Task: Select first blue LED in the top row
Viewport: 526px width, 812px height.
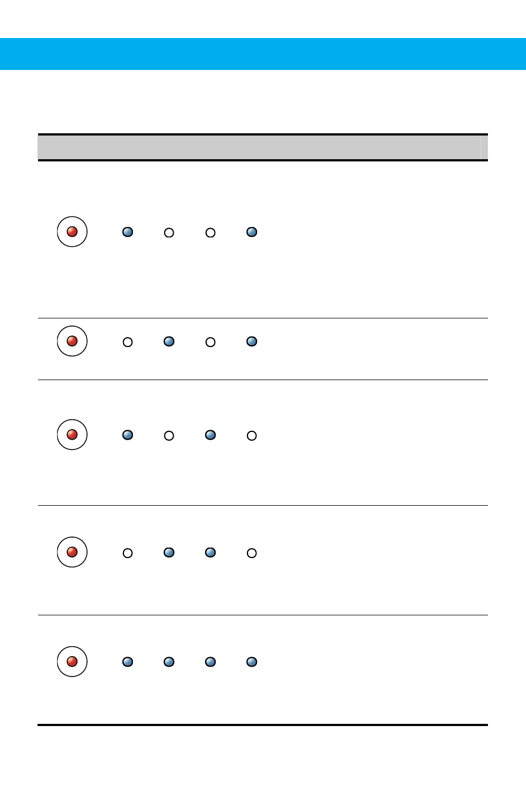Action: coord(128,232)
